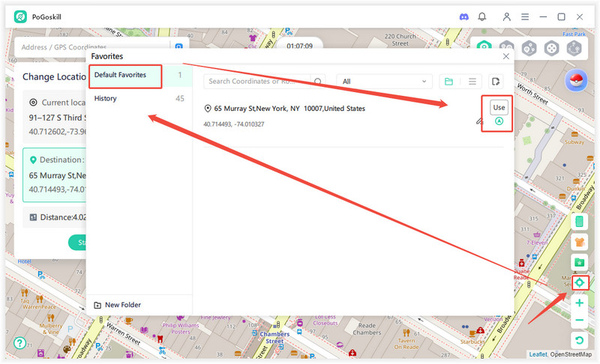This screenshot has width=600, height=364.
Task: Click the 01:07:09 timer on map
Action: tap(299, 46)
